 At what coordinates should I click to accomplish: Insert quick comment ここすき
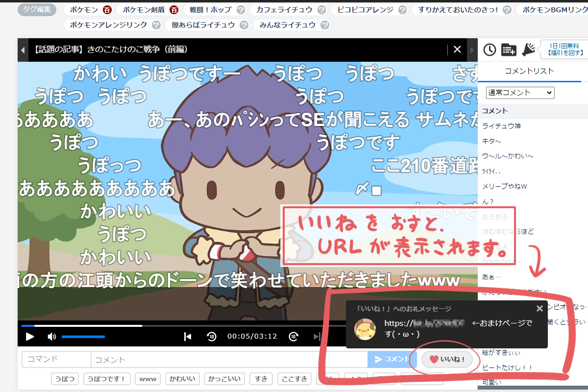point(294,379)
